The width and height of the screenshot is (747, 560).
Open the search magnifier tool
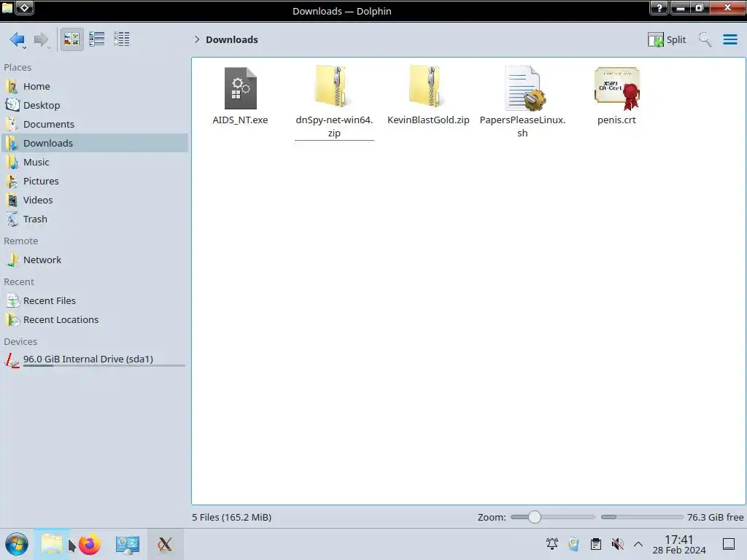pyautogui.click(x=705, y=39)
